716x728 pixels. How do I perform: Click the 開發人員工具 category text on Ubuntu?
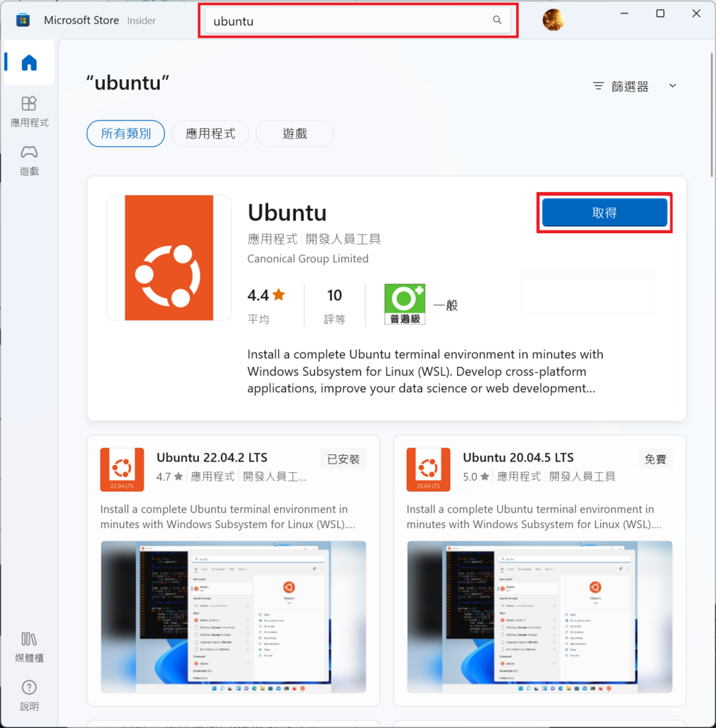pos(343,239)
